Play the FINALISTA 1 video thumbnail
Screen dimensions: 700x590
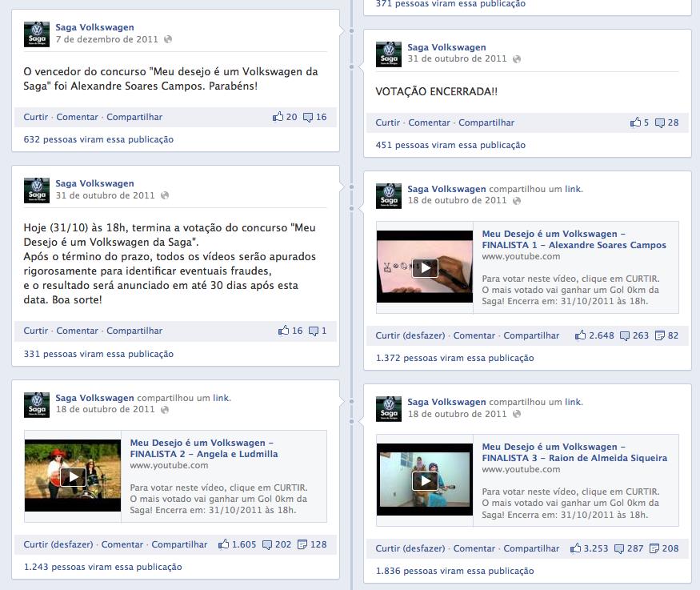tap(425, 268)
